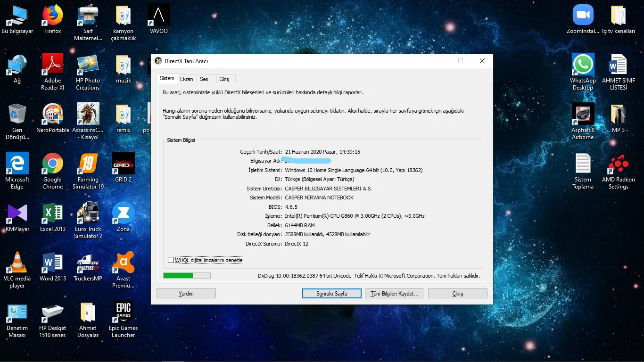Image resolution: width=644 pixels, height=362 pixels.
Task: Click the text "2588MB kullanıldı, 4528MB kullanılabilir"
Action: tap(328, 234)
